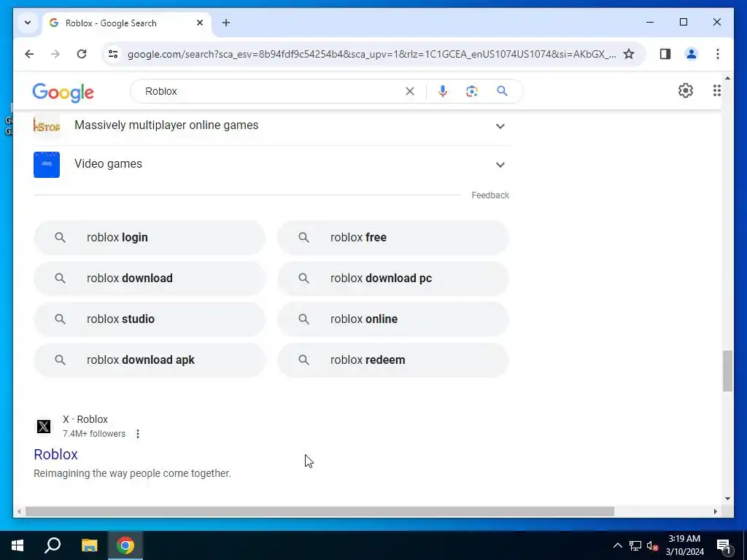Click the URL address bar
Viewport: 747px width, 560px height.
371,54
